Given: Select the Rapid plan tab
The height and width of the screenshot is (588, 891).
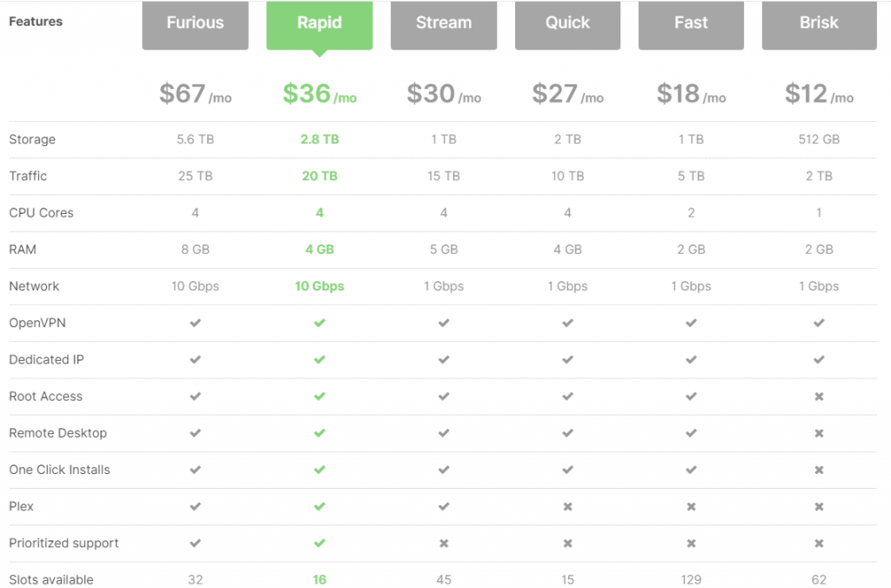Looking at the screenshot, I should pos(319,23).
